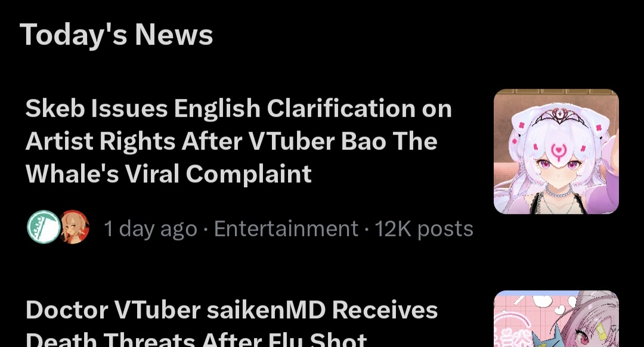The width and height of the screenshot is (644, 347).
Task: Click the pink-haired VTuber thumbnail
Action: (x=556, y=318)
